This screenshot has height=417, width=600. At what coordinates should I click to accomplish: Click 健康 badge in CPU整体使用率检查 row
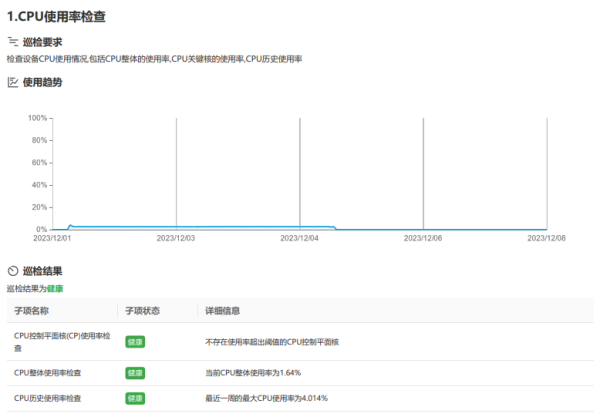pyautogui.click(x=135, y=373)
